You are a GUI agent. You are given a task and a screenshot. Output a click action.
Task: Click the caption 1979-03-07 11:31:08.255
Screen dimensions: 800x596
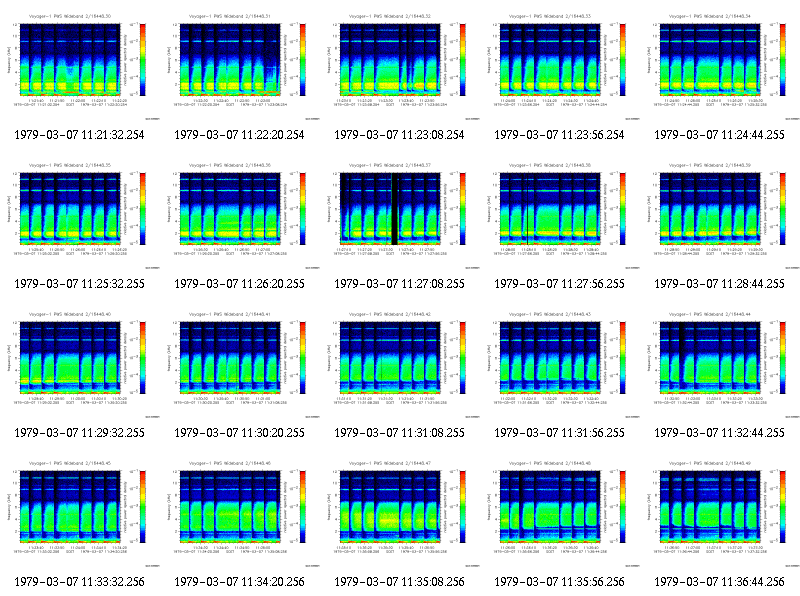click(399, 433)
